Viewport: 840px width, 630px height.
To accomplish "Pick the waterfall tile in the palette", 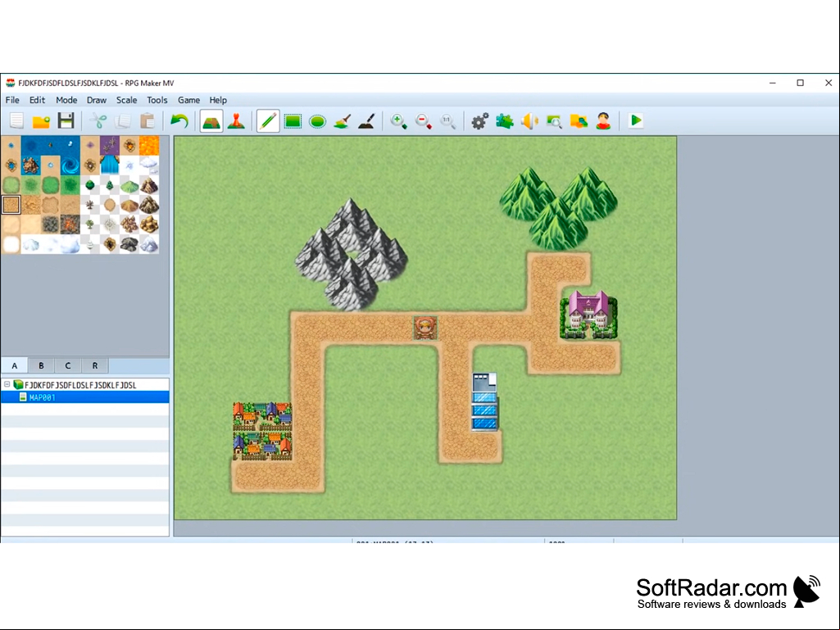I will click(x=110, y=165).
